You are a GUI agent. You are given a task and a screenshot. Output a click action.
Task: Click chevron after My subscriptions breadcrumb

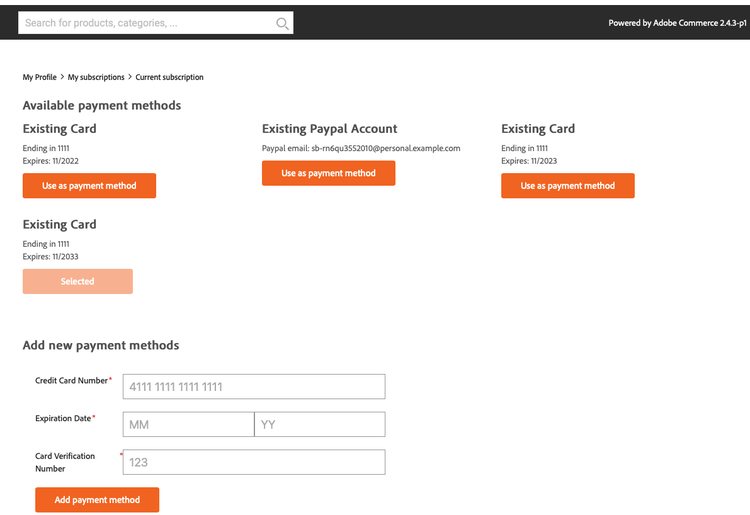(130, 77)
